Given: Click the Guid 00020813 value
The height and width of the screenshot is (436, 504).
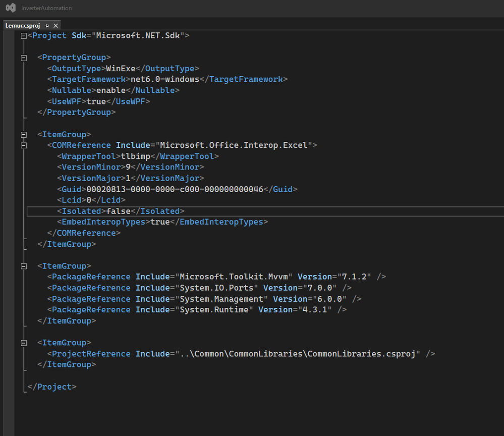Looking at the screenshot, I should [x=175, y=189].
